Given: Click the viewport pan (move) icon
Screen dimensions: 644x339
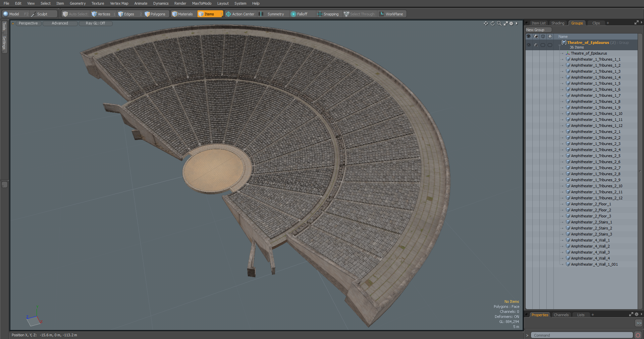Looking at the screenshot, I should point(486,23).
